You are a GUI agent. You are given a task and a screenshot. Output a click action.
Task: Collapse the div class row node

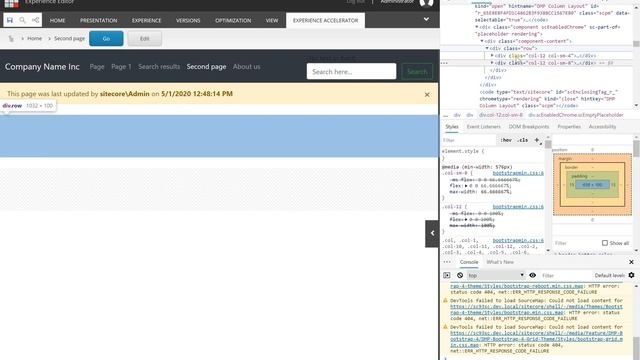pos(487,48)
